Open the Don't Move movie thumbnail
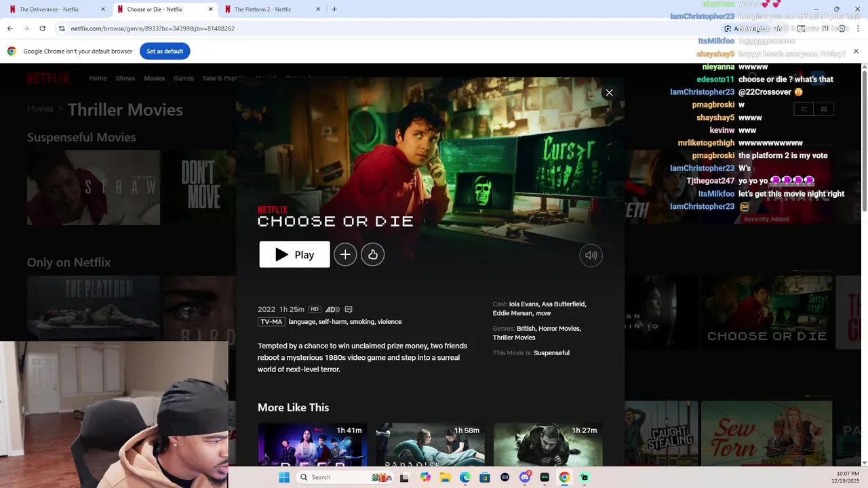The image size is (868, 488). pos(201,188)
